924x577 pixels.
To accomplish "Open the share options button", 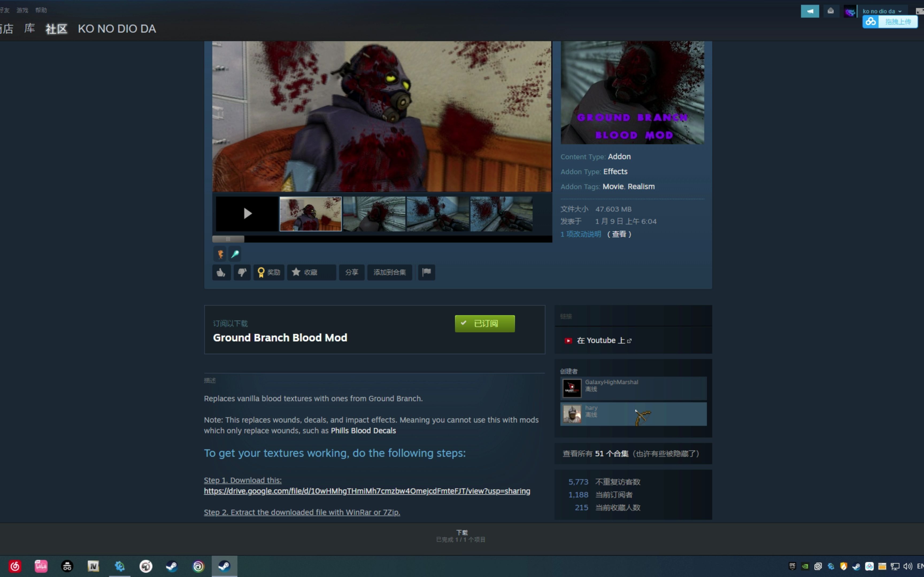I will click(351, 272).
